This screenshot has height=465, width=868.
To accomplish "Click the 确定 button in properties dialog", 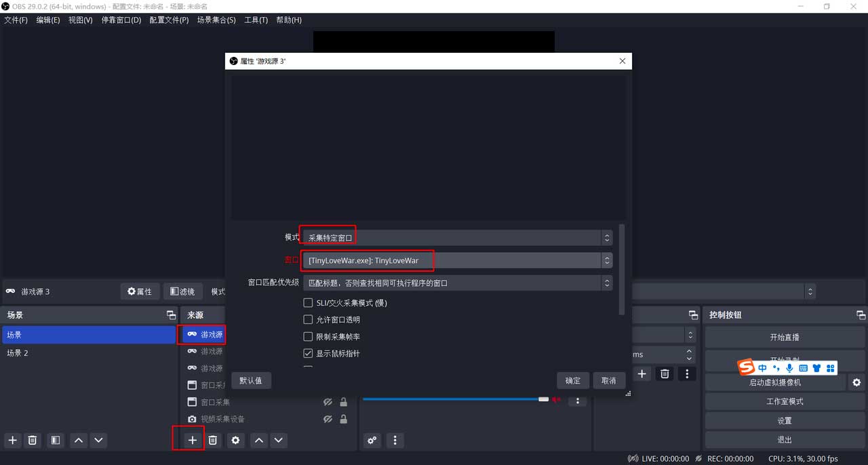I will pyautogui.click(x=573, y=380).
